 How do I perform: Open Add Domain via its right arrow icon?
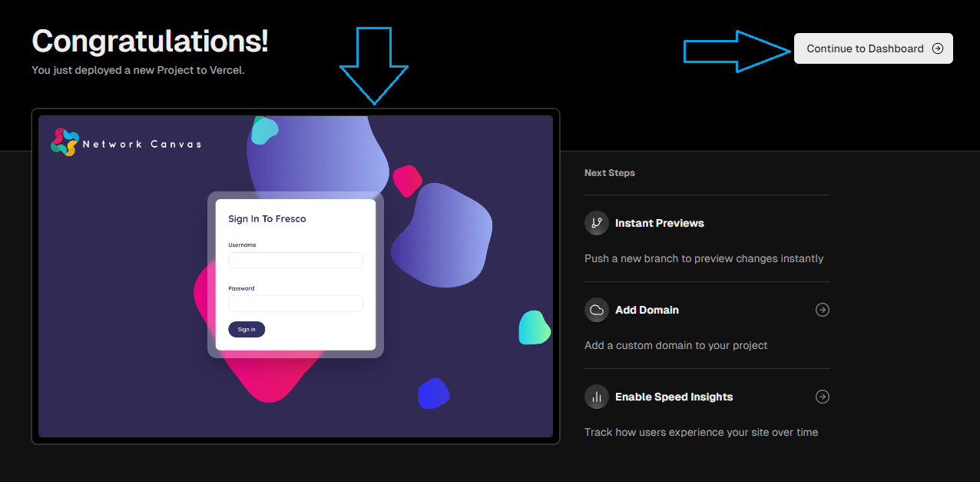point(822,310)
